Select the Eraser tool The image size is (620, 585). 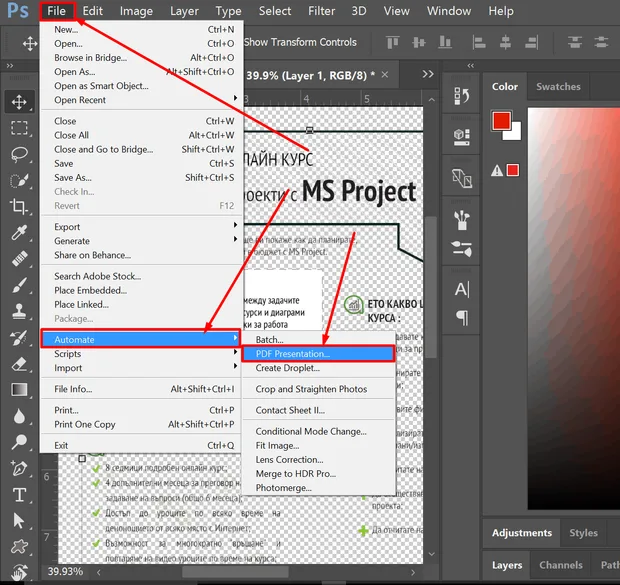[x=19, y=363]
